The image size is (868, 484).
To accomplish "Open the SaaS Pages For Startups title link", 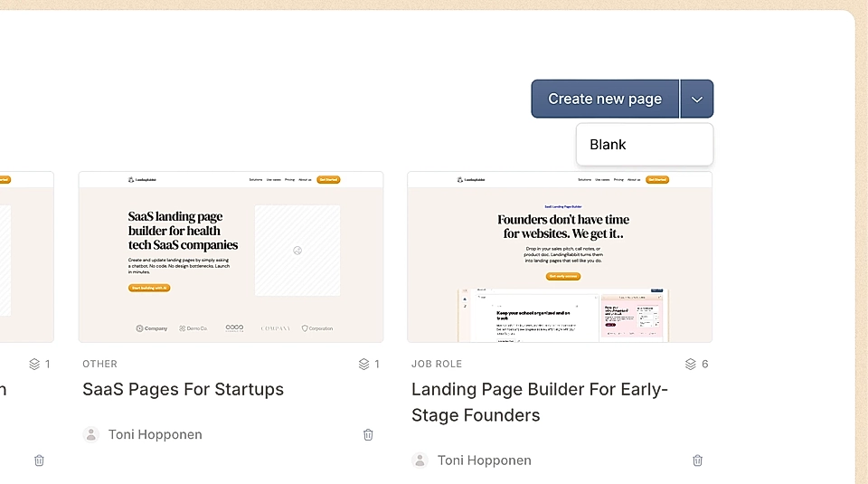I will (183, 390).
